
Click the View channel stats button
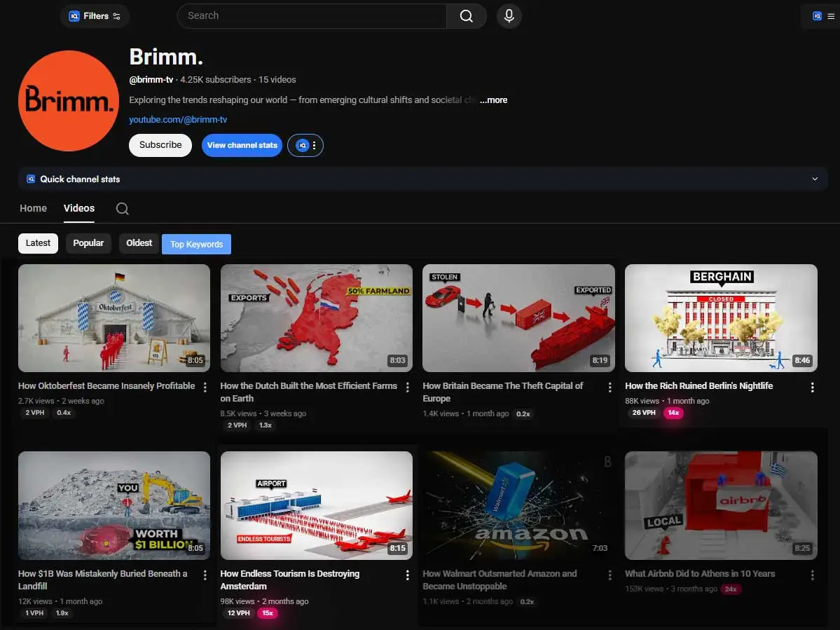pyautogui.click(x=242, y=145)
